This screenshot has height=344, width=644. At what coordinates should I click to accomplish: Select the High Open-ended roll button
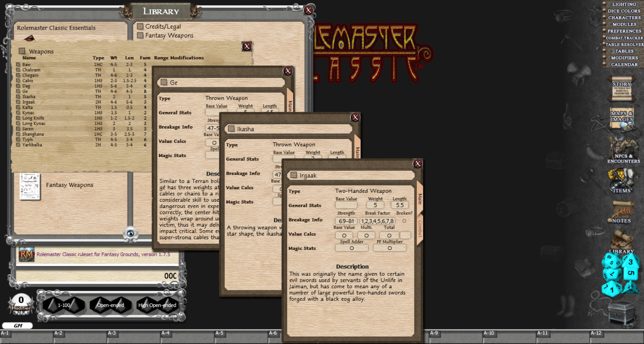click(x=157, y=305)
